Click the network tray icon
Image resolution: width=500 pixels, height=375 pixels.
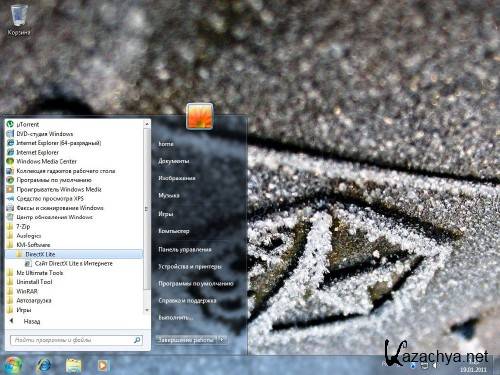point(424,366)
